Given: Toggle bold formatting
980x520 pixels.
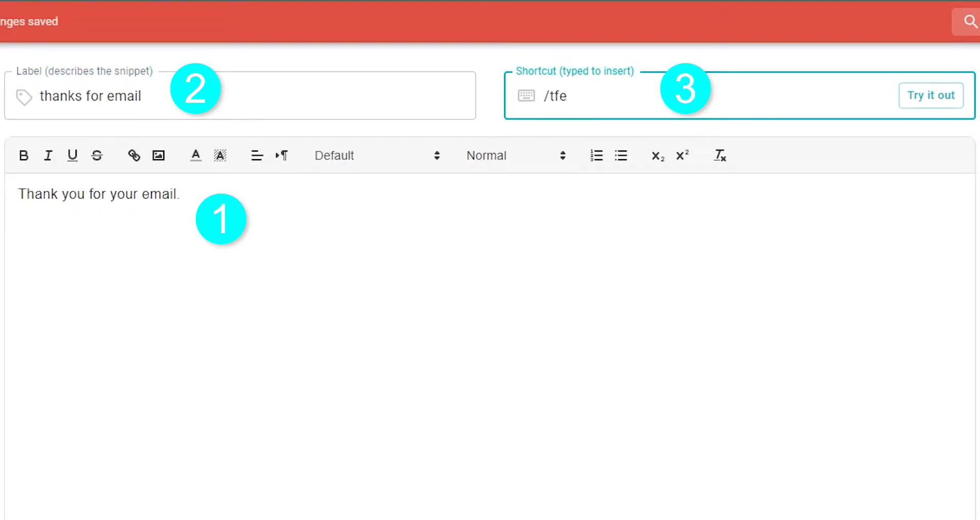Looking at the screenshot, I should tap(23, 156).
